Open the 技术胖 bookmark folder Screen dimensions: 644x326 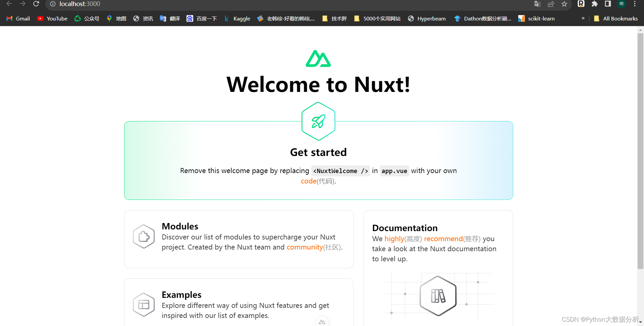point(334,18)
